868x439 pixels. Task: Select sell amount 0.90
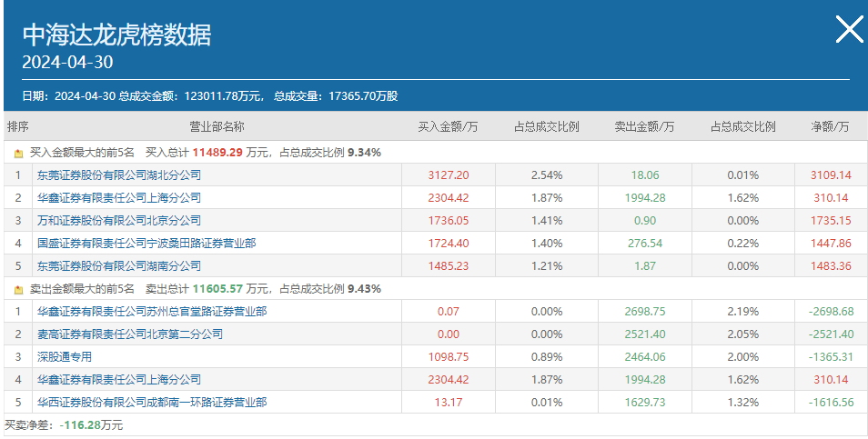click(645, 221)
